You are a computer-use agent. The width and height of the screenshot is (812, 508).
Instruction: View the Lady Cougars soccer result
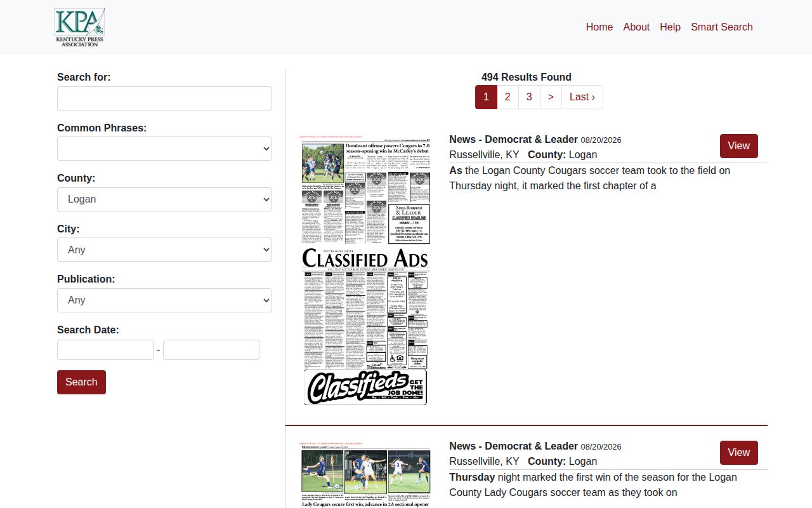[738, 453]
